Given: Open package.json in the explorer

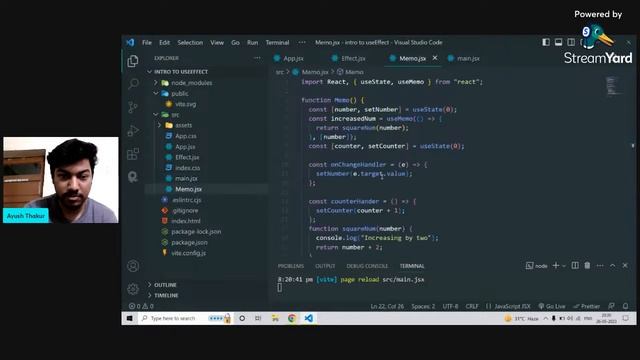Looking at the screenshot, I should (x=189, y=242).
